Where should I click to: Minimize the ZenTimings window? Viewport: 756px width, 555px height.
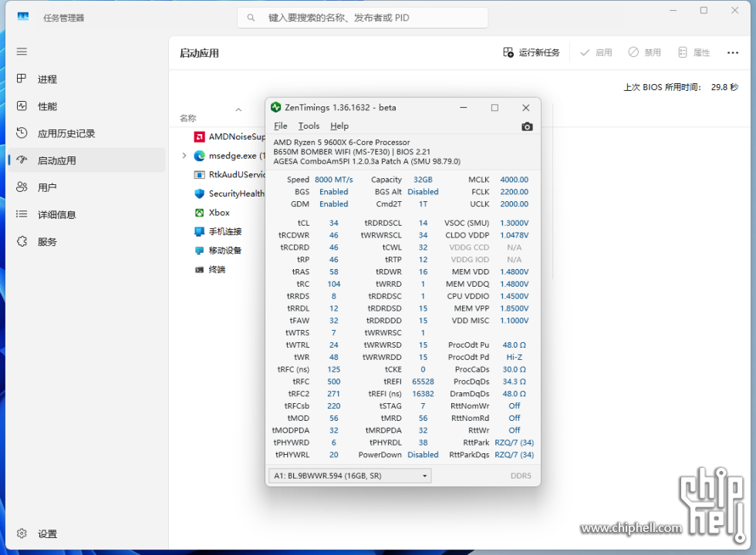(464, 107)
